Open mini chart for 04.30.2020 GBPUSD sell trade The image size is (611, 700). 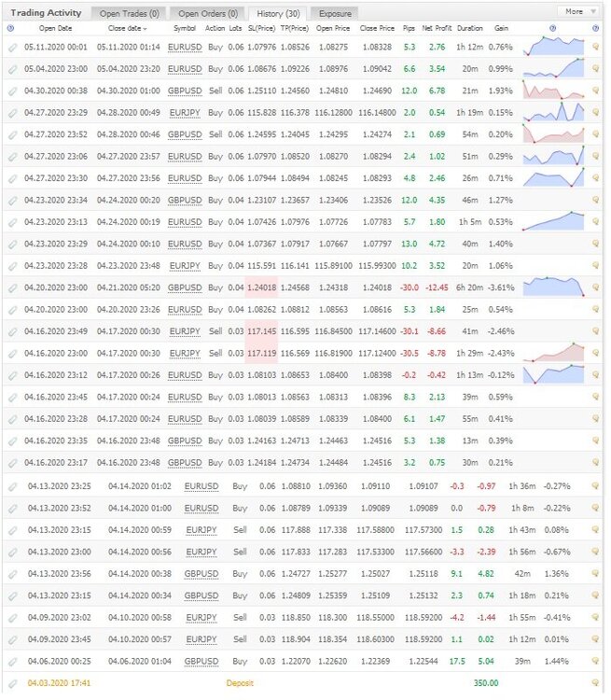tap(553, 90)
